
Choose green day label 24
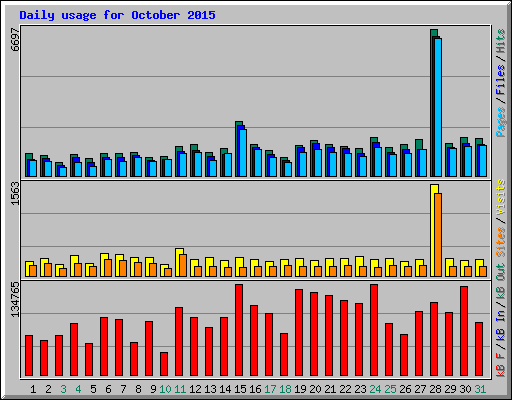[375, 389]
